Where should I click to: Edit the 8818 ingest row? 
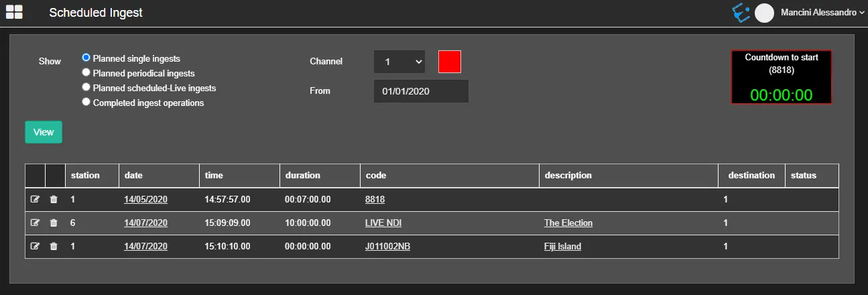pyautogui.click(x=35, y=199)
